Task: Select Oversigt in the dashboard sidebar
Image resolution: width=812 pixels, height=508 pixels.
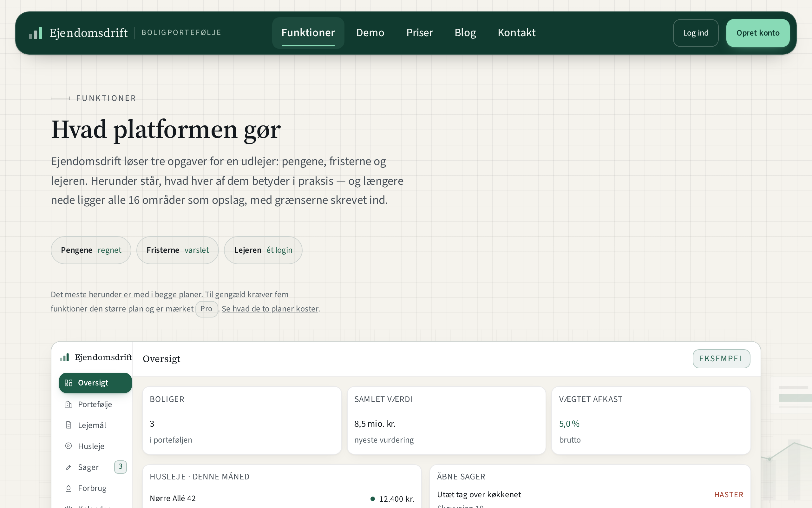Action: 95,383
